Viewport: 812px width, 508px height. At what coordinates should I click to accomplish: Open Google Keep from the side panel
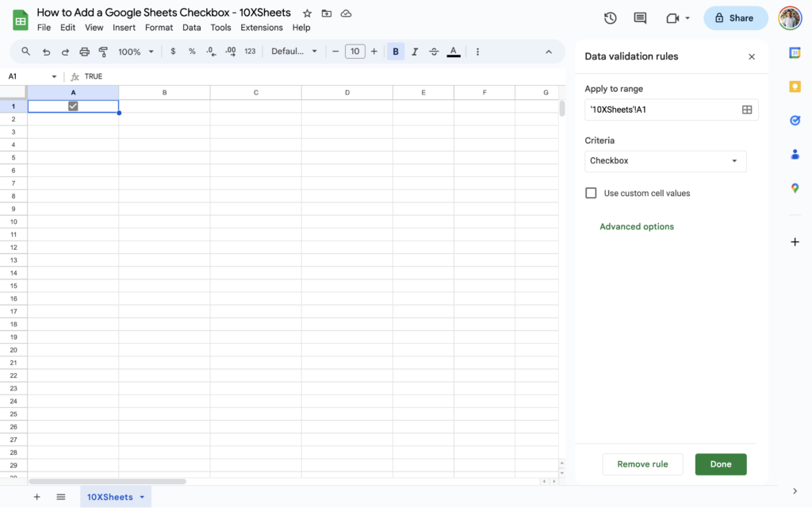[x=795, y=87]
